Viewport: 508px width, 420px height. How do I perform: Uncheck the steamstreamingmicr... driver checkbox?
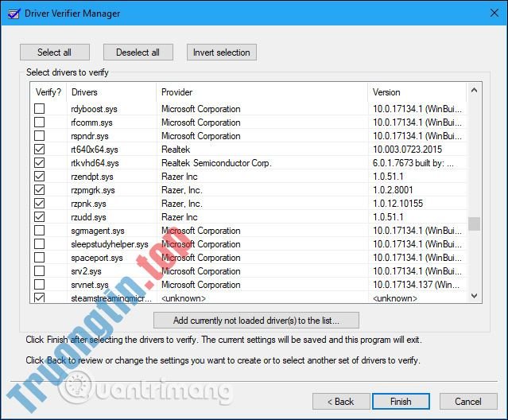pos(40,297)
